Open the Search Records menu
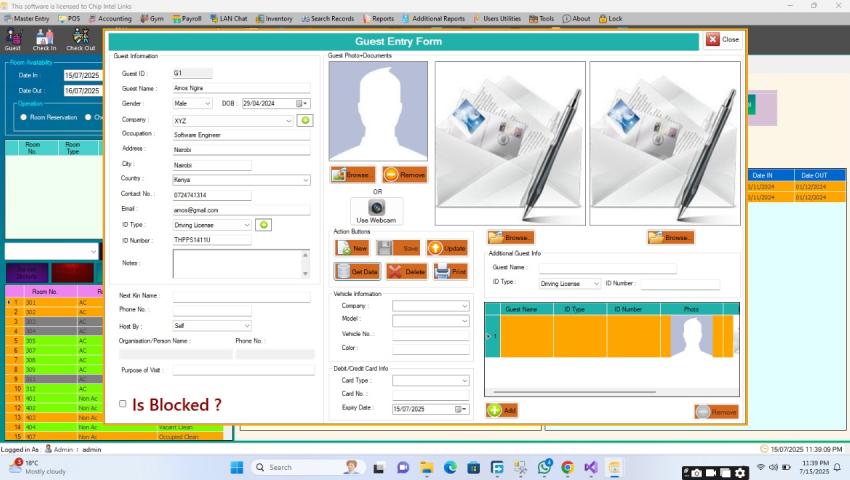This screenshot has height=480, width=850. tap(327, 18)
